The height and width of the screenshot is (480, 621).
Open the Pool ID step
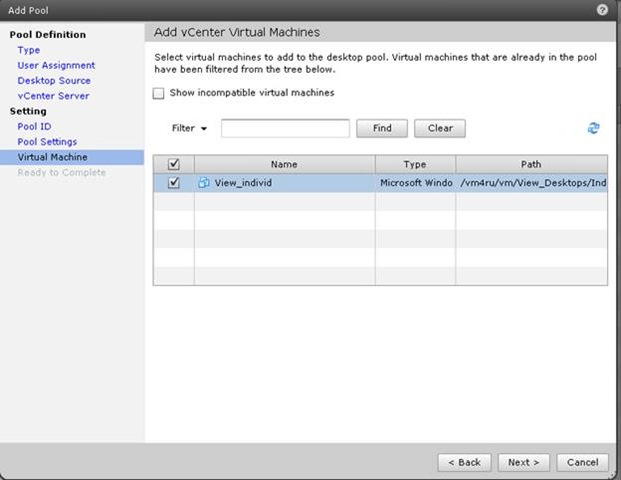coord(34,126)
